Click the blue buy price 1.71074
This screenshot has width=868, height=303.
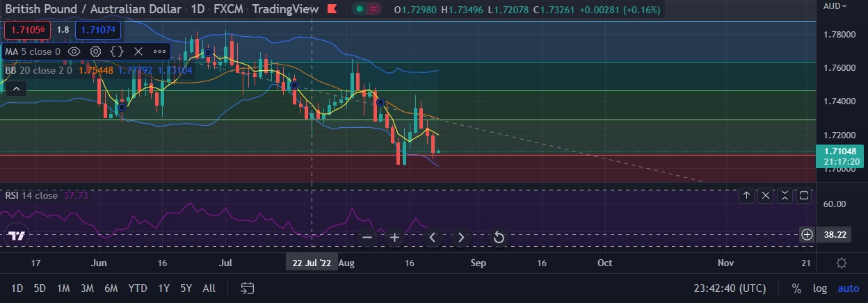point(97,30)
